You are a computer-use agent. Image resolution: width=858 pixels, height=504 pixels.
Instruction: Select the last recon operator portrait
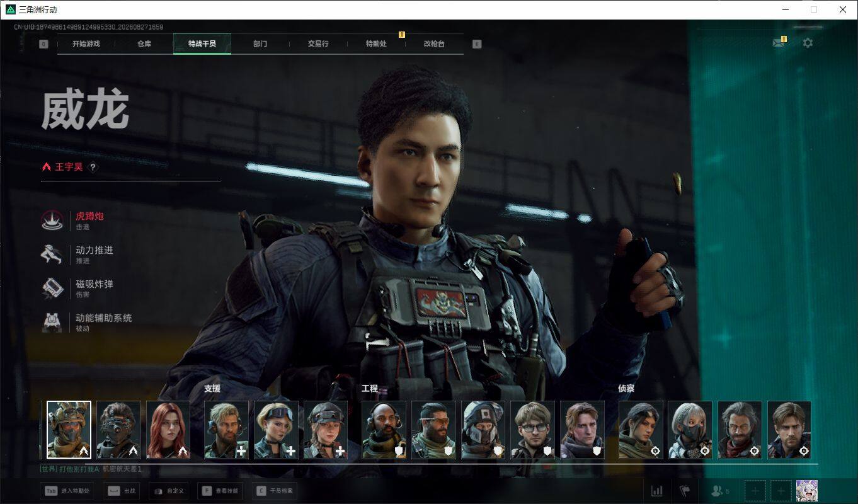tap(789, 430)
